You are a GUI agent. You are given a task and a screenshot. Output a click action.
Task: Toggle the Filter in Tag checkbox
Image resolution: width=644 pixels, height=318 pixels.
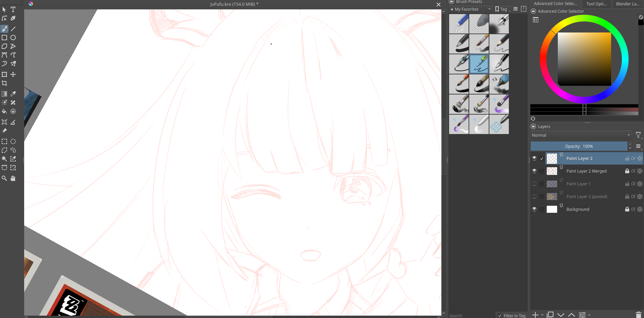tap(500, 316)
